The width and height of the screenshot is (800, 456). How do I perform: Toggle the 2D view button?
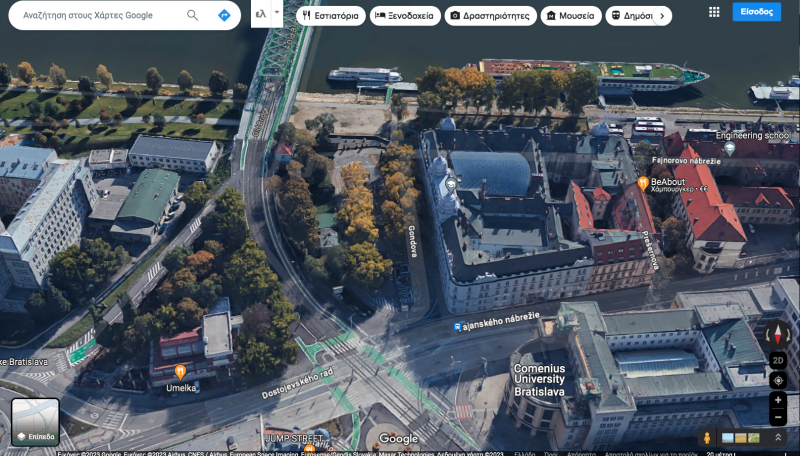tap(778, 360)
